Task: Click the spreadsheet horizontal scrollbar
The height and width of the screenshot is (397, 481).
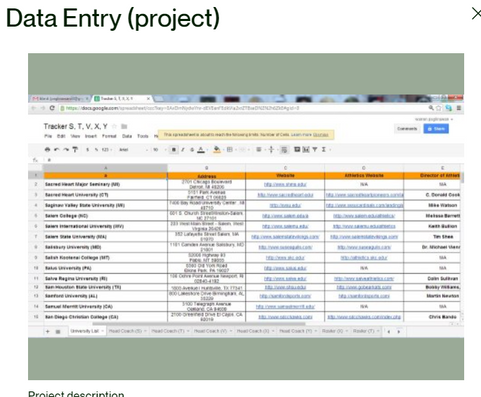Action: [199, 324]
